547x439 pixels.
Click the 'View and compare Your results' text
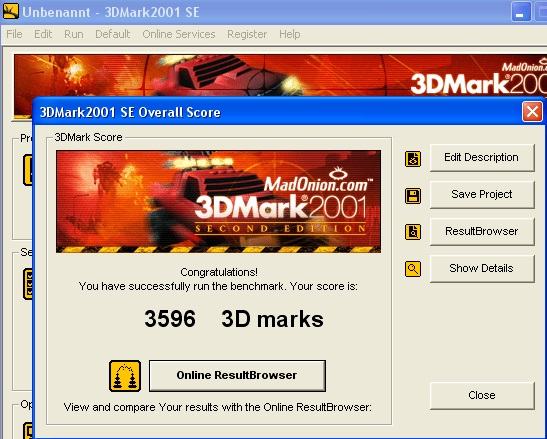(x=218, y=407)
